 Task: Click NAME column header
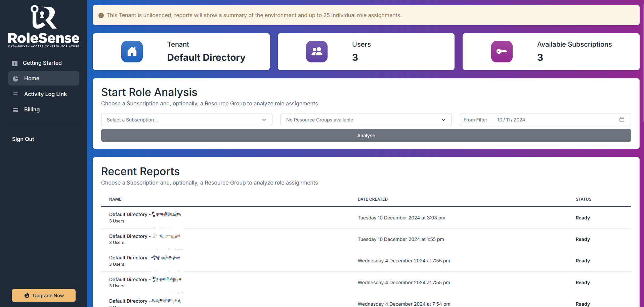click(x=115, y=199)
